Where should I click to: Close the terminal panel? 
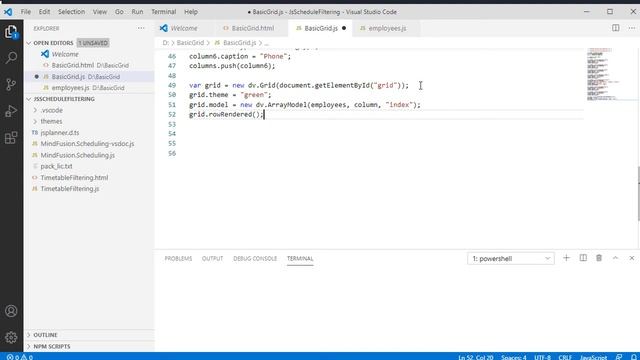tap(631, 258)
